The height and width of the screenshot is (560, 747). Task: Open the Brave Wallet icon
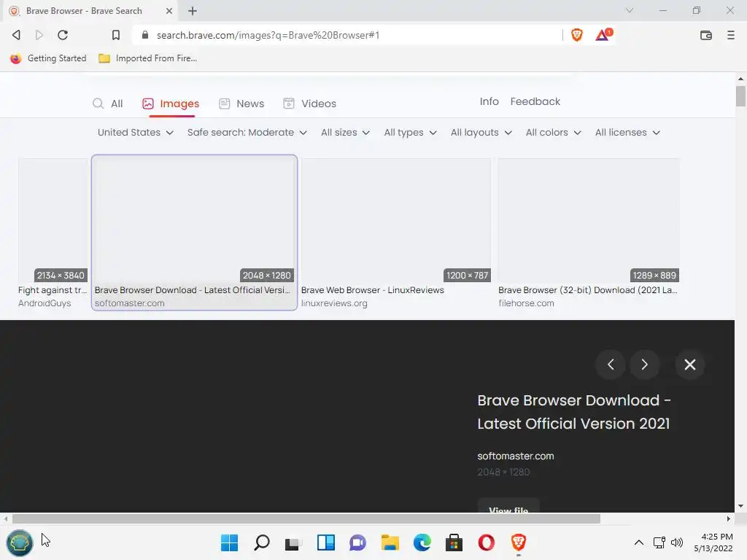(x=706, y=35)
